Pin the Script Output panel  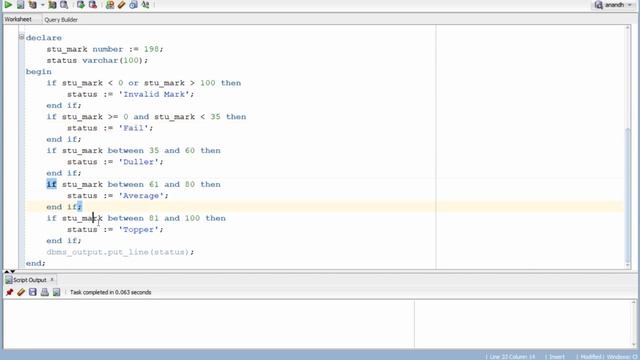point(9,292)
